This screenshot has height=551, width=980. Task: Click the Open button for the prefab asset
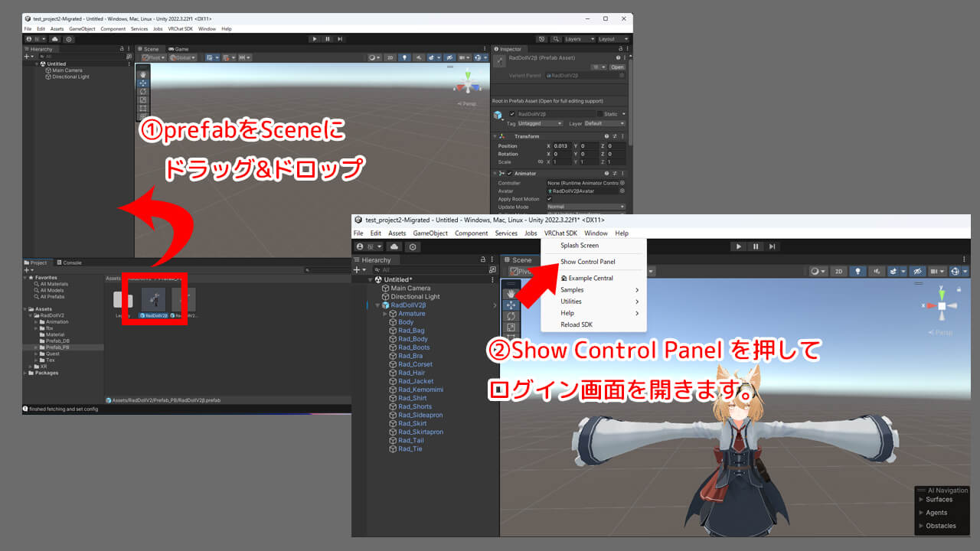click(616, 67)
